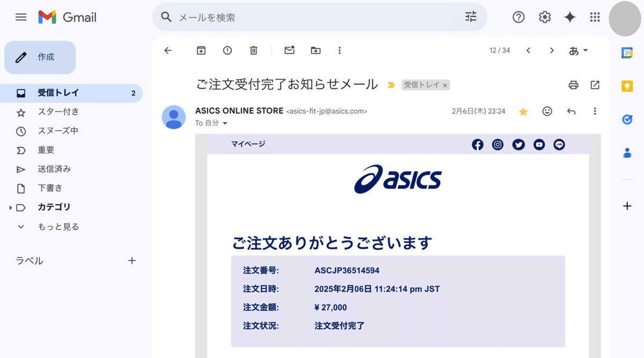Viewport: 644px width, 358px height.
Task: Open ASICS Instagram icon
Action: [498, 145]
